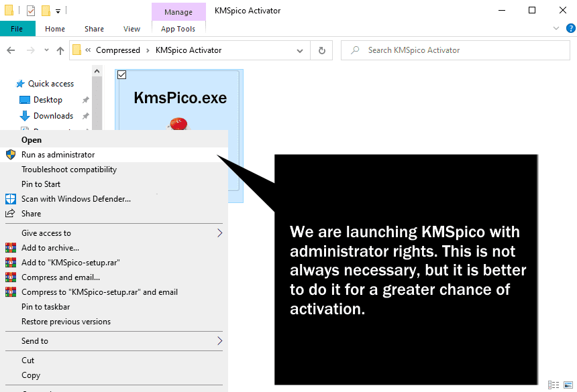Switch to the Large icons view

coord(568,385)
